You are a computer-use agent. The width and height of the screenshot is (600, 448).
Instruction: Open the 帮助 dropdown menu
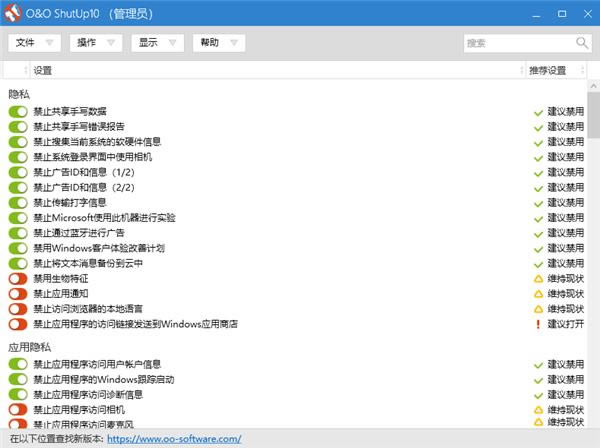[219, 42]
